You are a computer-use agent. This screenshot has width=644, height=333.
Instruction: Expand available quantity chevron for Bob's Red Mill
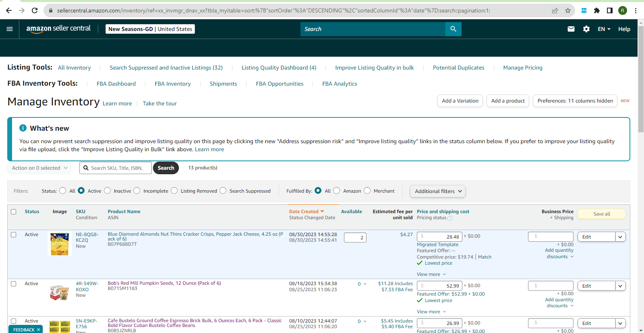[x=365, y=284]
